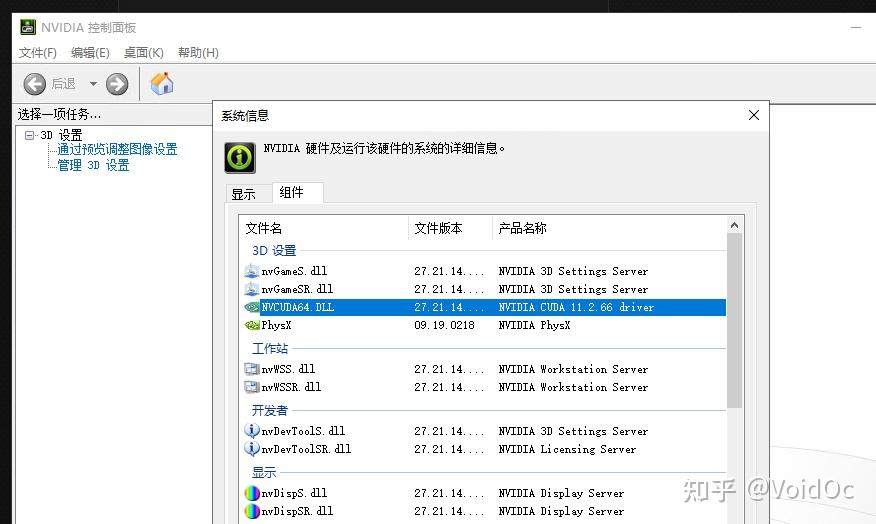876x524 pixels.
Task: Click the PhysX row icon
Action: (x=252, y=325)
